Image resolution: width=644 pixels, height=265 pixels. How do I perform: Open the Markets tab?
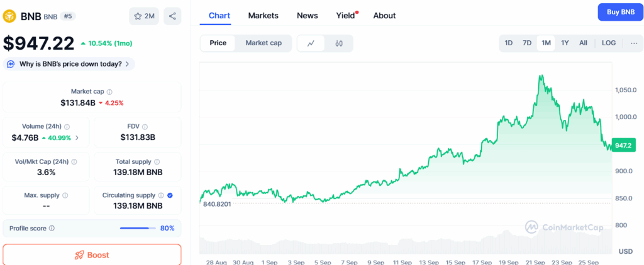coord(264,16)
